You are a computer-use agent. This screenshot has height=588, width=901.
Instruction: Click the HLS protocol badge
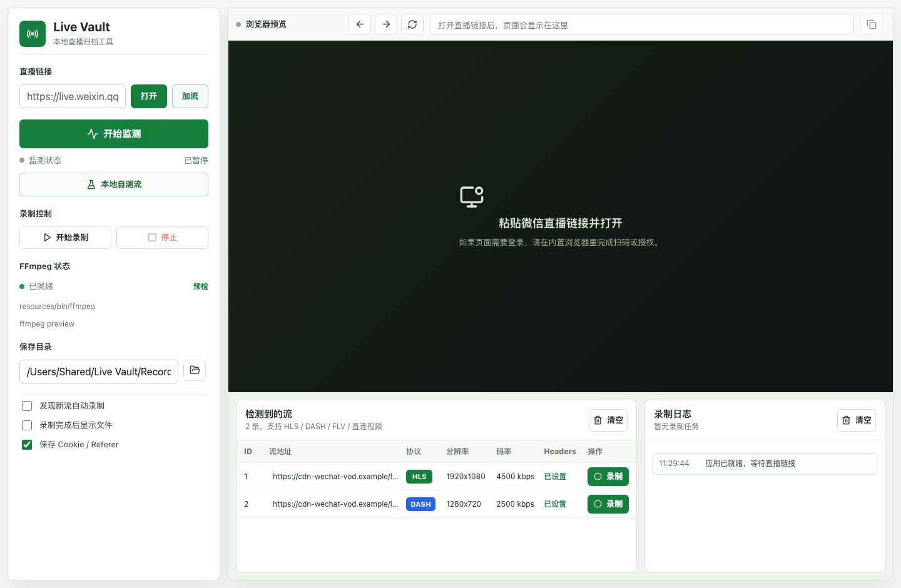(419, 477)
